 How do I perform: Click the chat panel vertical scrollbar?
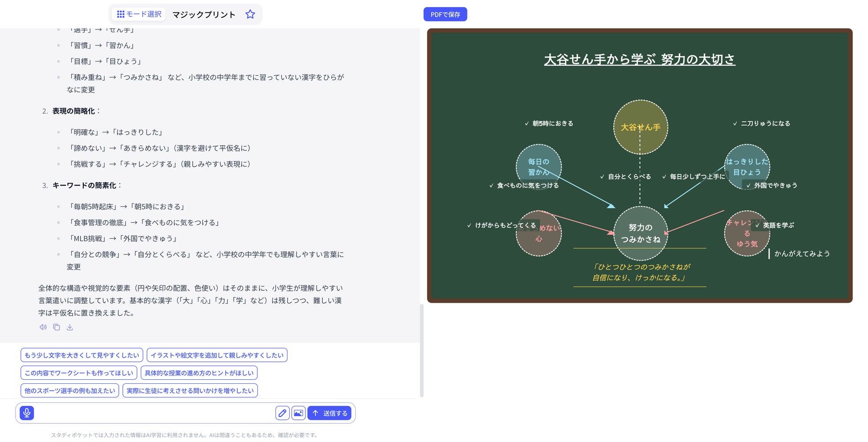422,350
